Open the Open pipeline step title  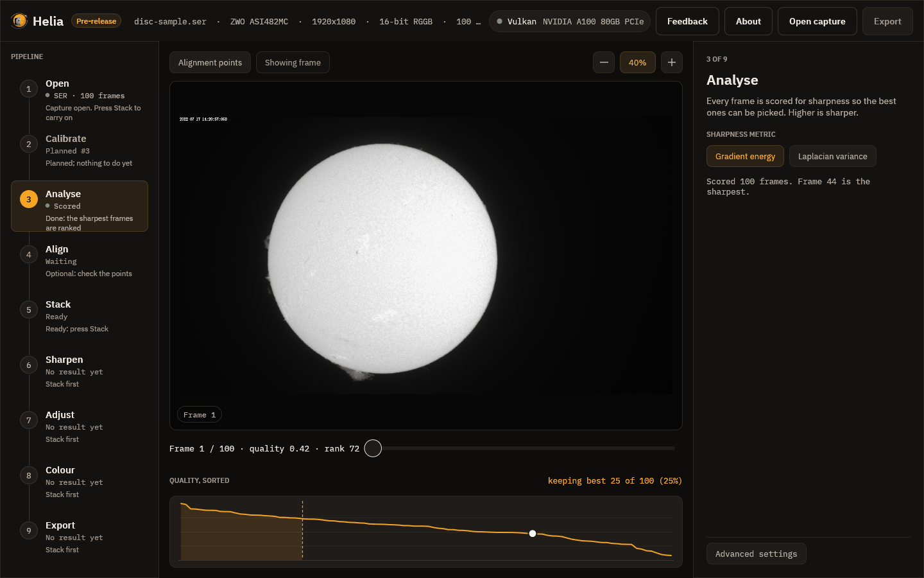click(x=57, y=83)
